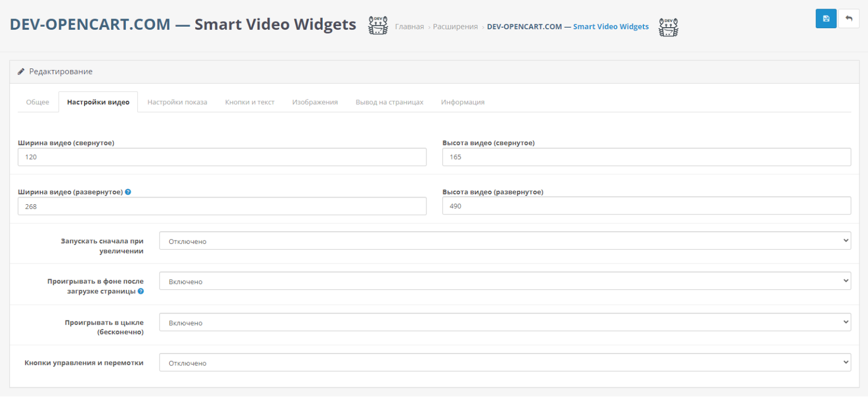This screenshot has width=868, height=397.
Task: Select the Настройки видео tab
Action: click(98, 102)
